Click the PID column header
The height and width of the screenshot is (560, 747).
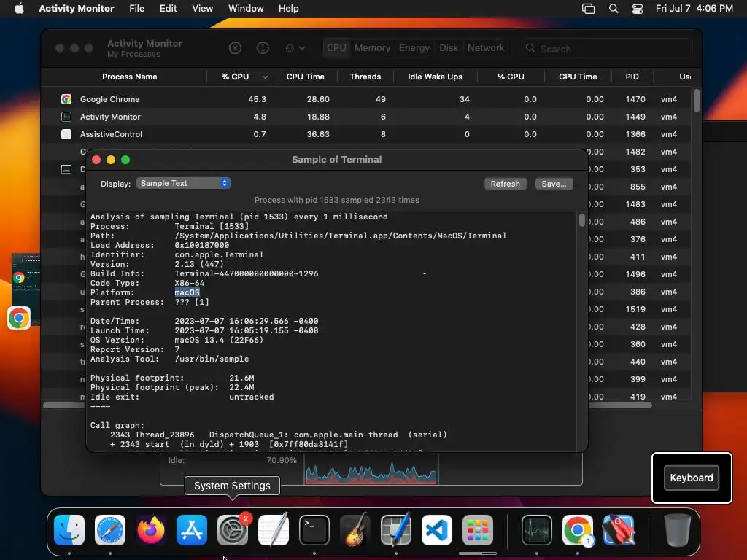click(x=632, y=77)
